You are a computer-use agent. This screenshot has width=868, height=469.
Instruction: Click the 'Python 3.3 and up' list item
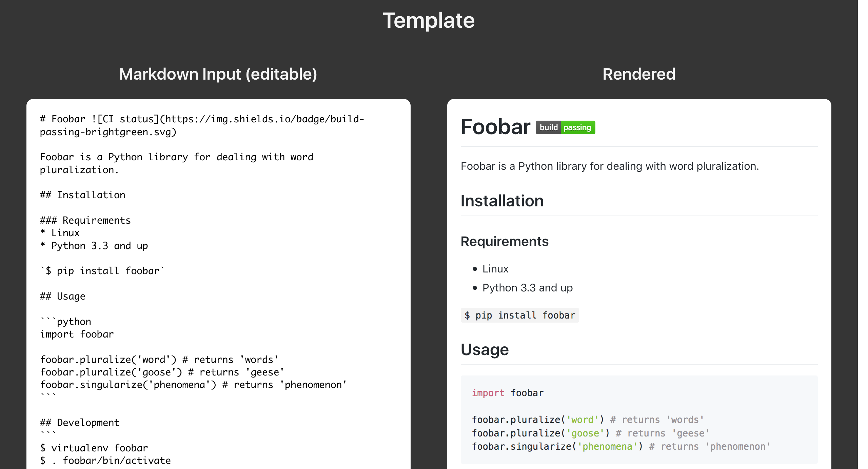[527, 287]
